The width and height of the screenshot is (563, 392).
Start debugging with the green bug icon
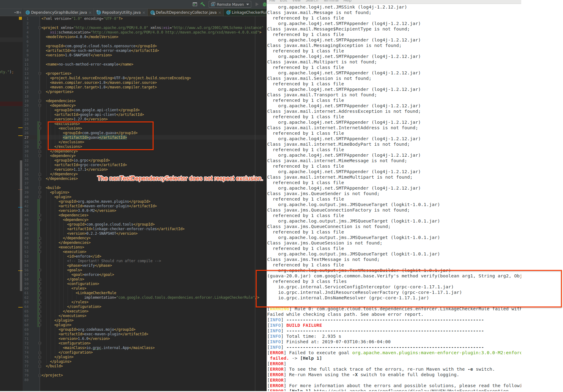point(264,4)
